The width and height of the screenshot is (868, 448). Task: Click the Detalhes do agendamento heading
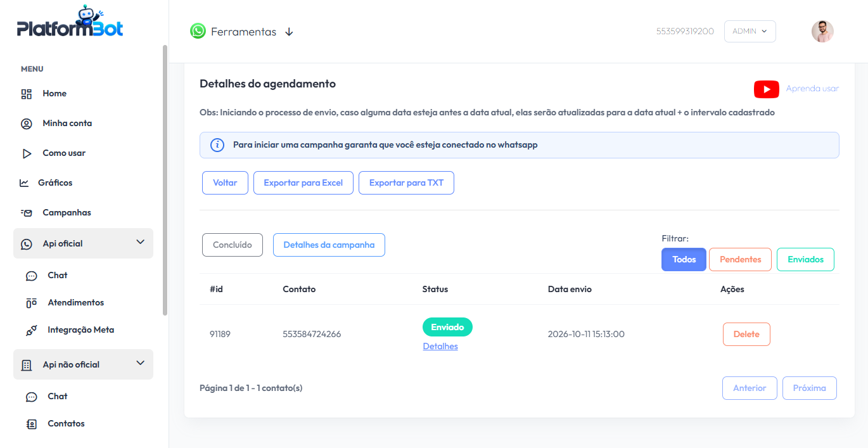pos(267,84)
